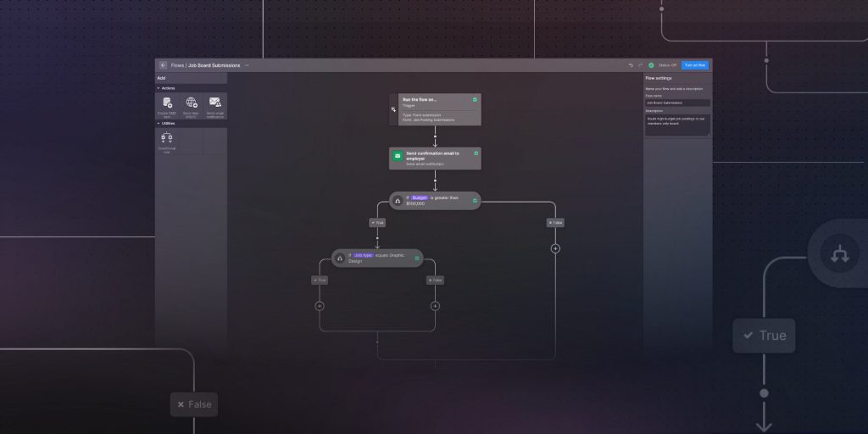This screenshot has height=434, width=868.
Task: Click the back arrow beside Flows breadcrumb
Action: pyautogui.click(x=163, y=65)
